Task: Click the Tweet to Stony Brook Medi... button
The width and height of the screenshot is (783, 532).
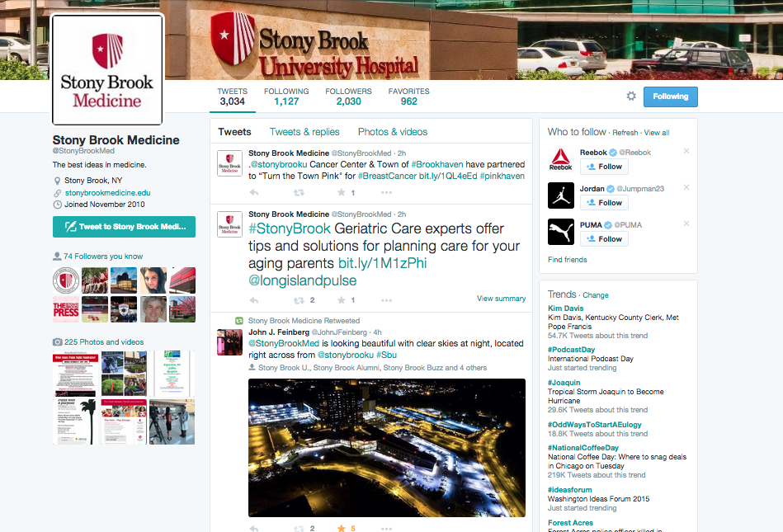Action: [x=124, y=227]
